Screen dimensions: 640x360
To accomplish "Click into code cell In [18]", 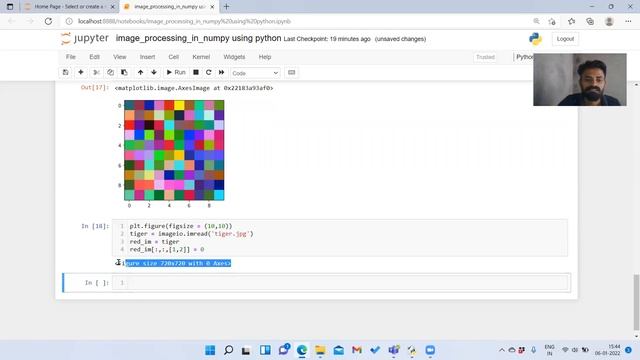I will [340, 238].
